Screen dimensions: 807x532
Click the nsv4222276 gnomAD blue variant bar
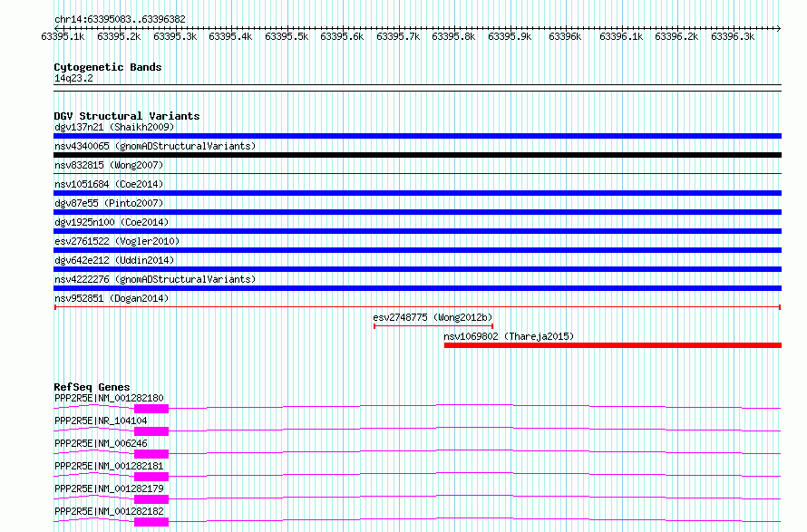click(x=417, y=288)
